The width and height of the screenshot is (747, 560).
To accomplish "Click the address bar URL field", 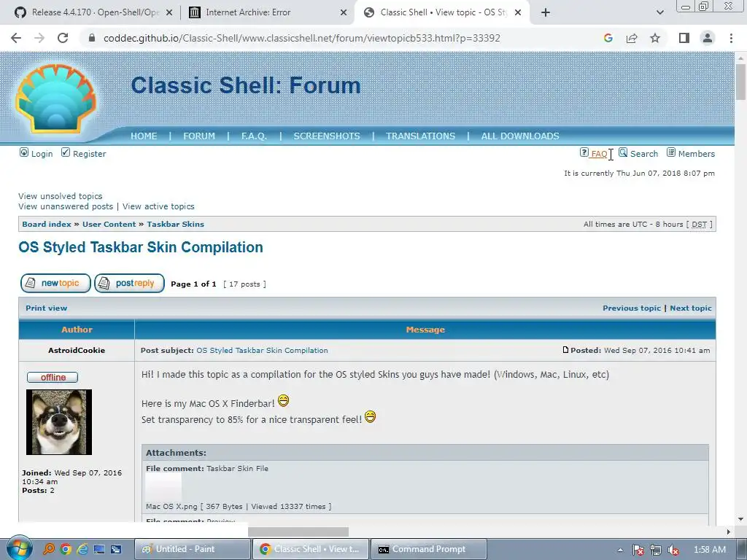I will tap(302, 38).
